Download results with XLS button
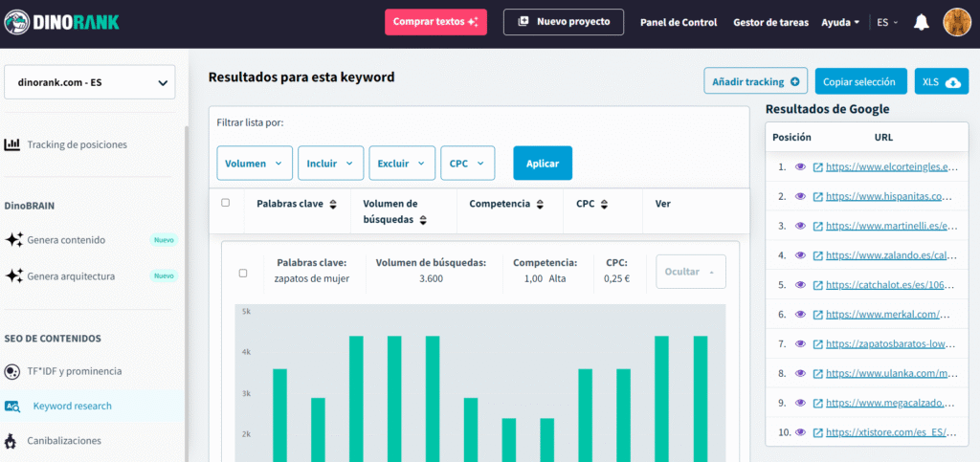The height and width of the screenshot is (462, 980). click(x=942, y=81)
